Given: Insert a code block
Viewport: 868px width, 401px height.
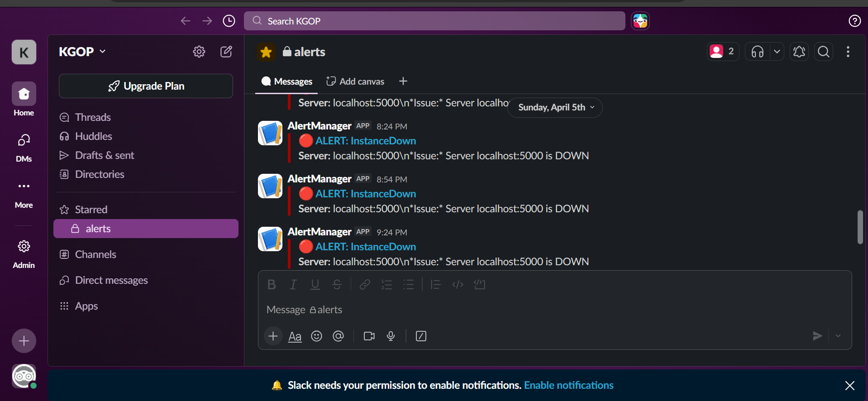Looking at the screenshot, I should click(x=480, y=284).
